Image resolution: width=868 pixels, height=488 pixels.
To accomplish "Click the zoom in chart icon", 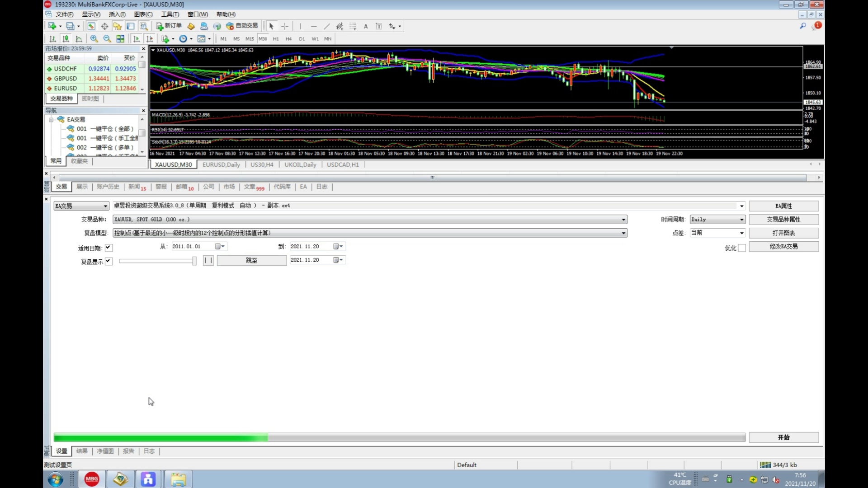I will pos(94,39).
